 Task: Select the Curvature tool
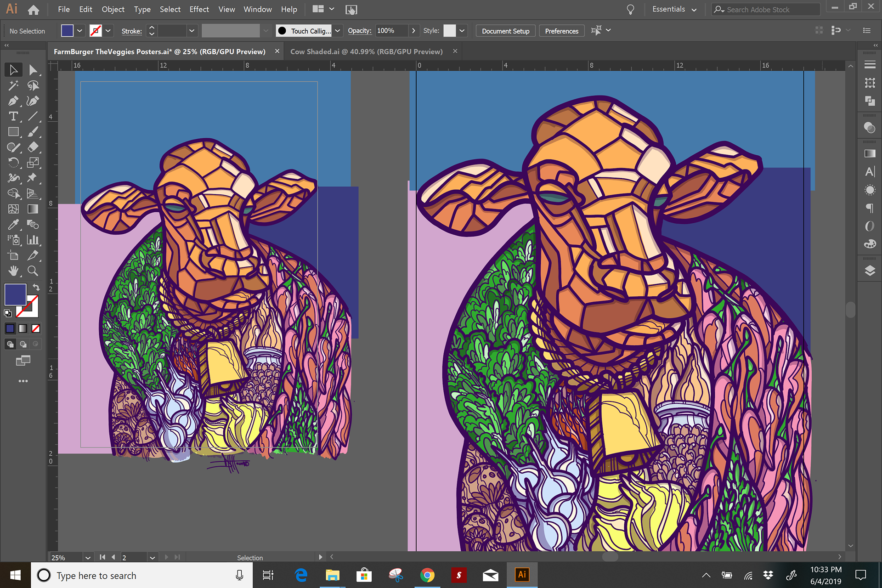coord(33,101)
